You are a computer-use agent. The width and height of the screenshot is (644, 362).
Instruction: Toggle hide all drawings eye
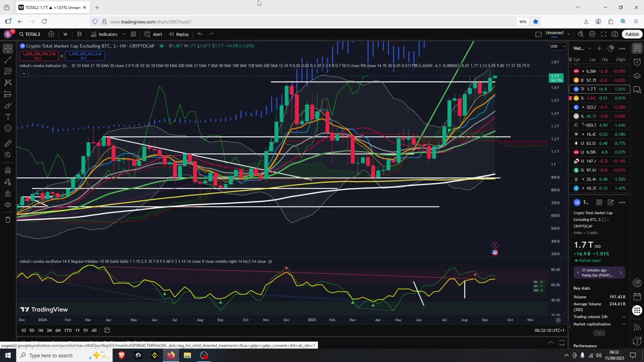8,205
